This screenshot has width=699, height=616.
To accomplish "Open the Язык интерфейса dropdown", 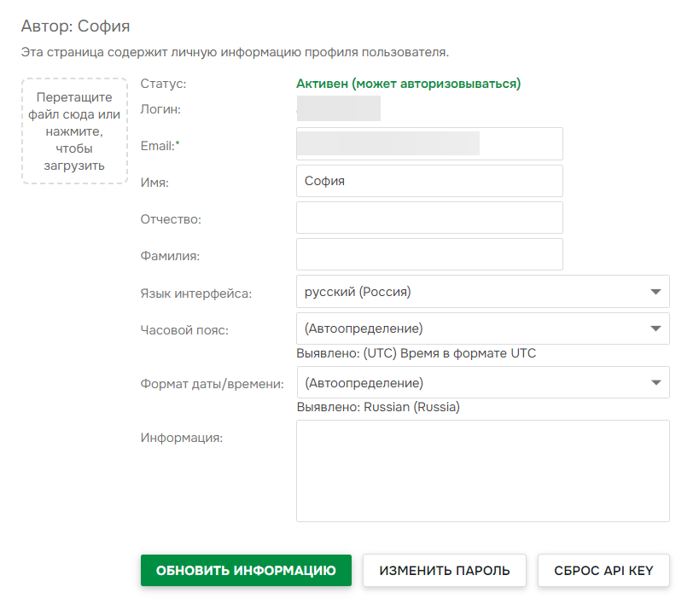I will click(x=482, y=291).
